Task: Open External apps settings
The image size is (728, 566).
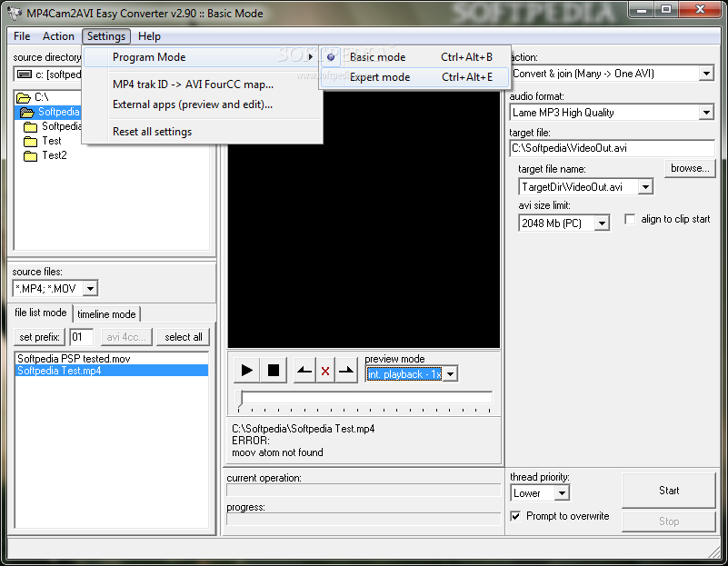Action: 193,104
